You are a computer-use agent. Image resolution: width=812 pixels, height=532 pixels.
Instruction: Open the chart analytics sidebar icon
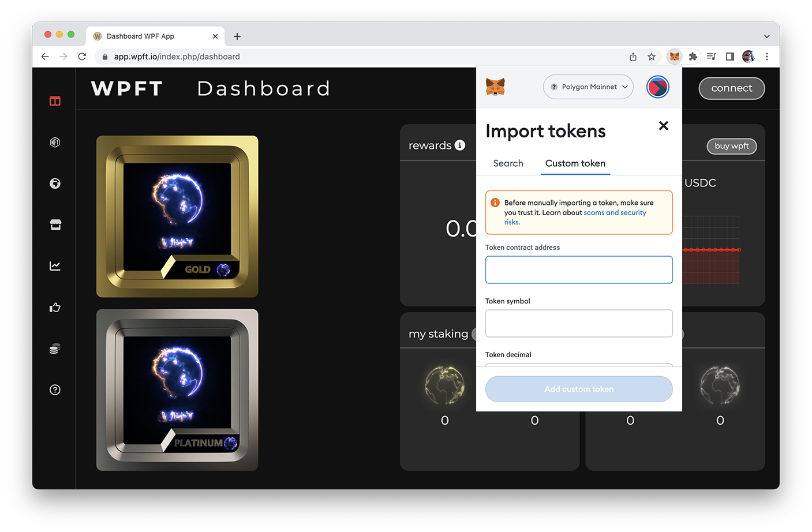tap(55, 266)
